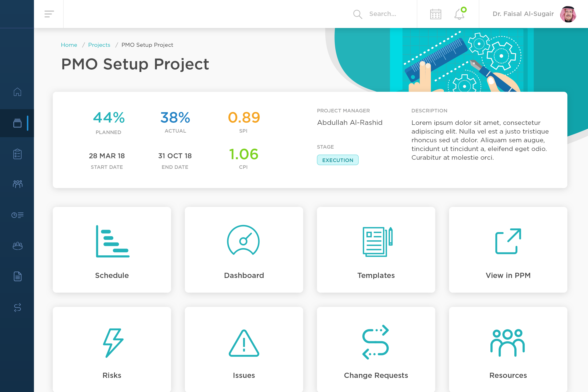Open the workflow icon at sidebar bottom
The width and height of the screenshot is (588, 392).
[17, 308]
